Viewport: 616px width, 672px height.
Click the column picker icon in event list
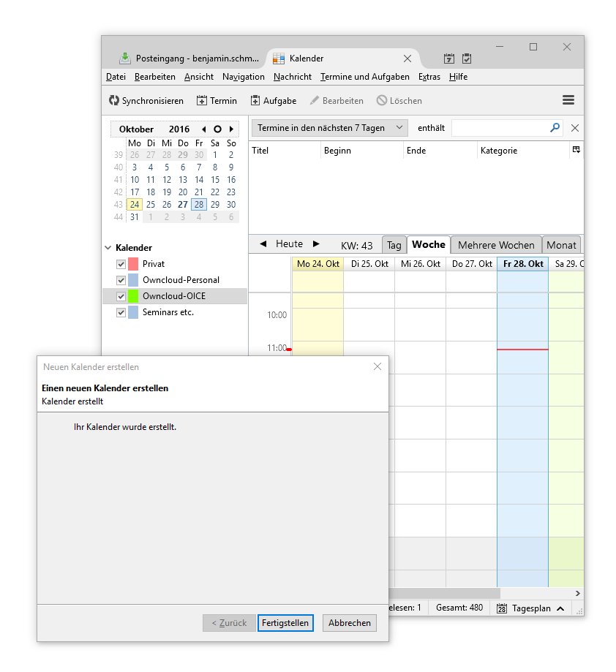(576, 151)
